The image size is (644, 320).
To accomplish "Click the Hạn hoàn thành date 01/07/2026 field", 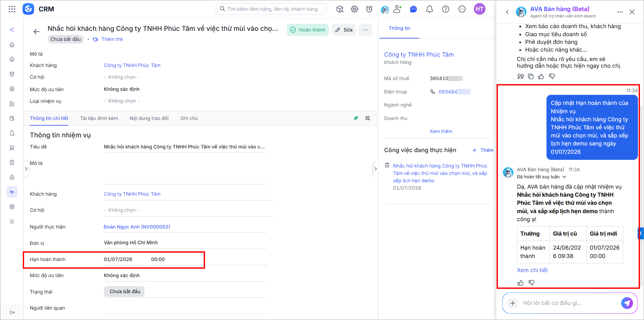I will 126,259.
